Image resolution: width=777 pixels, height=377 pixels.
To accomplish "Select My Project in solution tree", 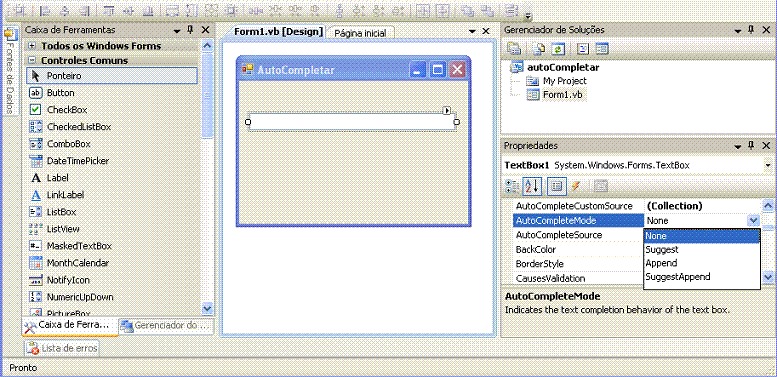I will click(564, 81).
